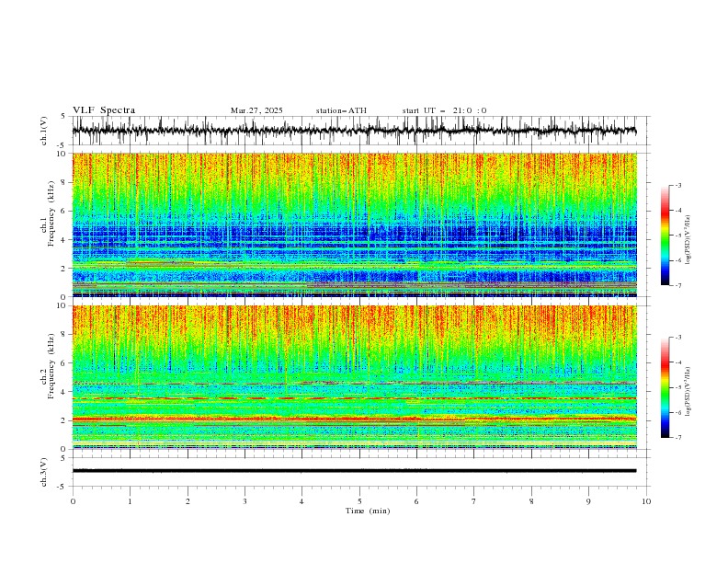The image size is (728, 563).
Task: Click the ch.2 spectrogram plot
Action: pos(355,377)
